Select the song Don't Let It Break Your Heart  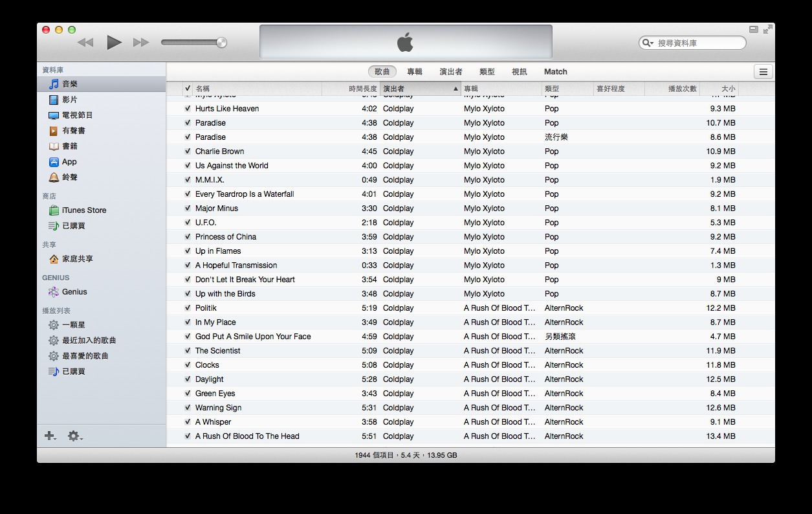[x=470, y=280]
